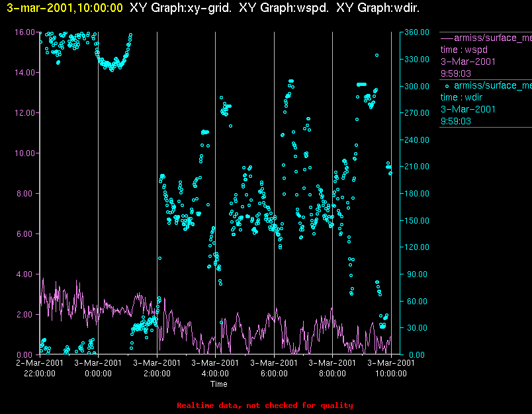Click the 3-Mar-2001 10:00:00 time label
Image resolution: width=532 pixels, height=414 pixels.
click(391, 368)
